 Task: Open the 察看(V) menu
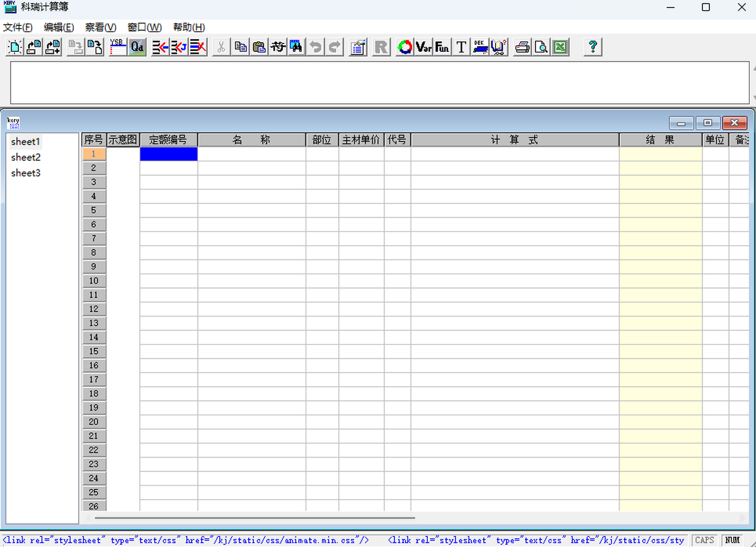101,27
